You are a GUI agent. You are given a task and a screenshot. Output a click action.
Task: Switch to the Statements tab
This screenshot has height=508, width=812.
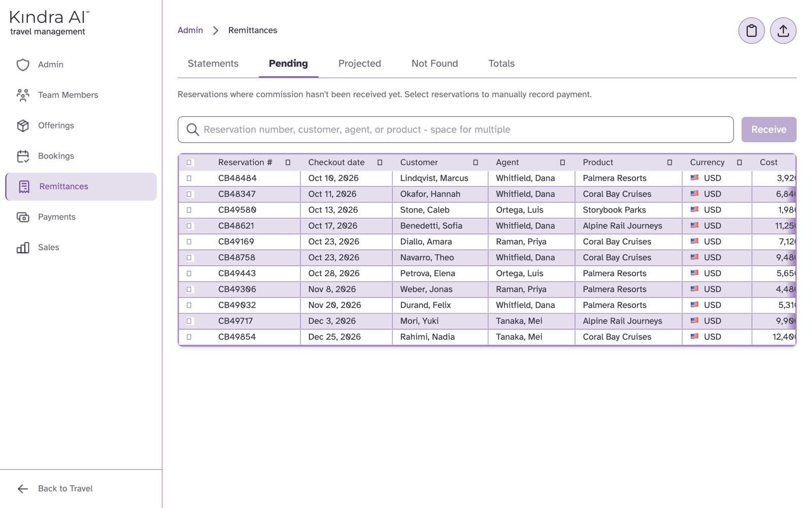pos(213,63)
